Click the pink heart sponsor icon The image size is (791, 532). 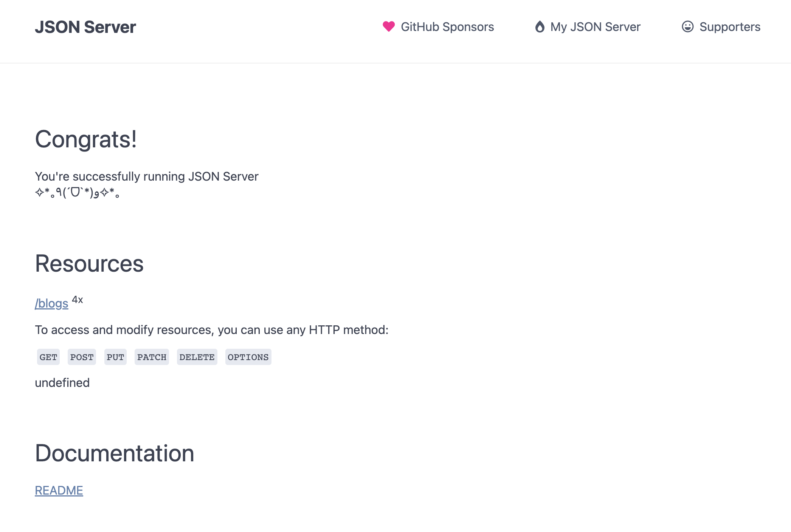389,26
